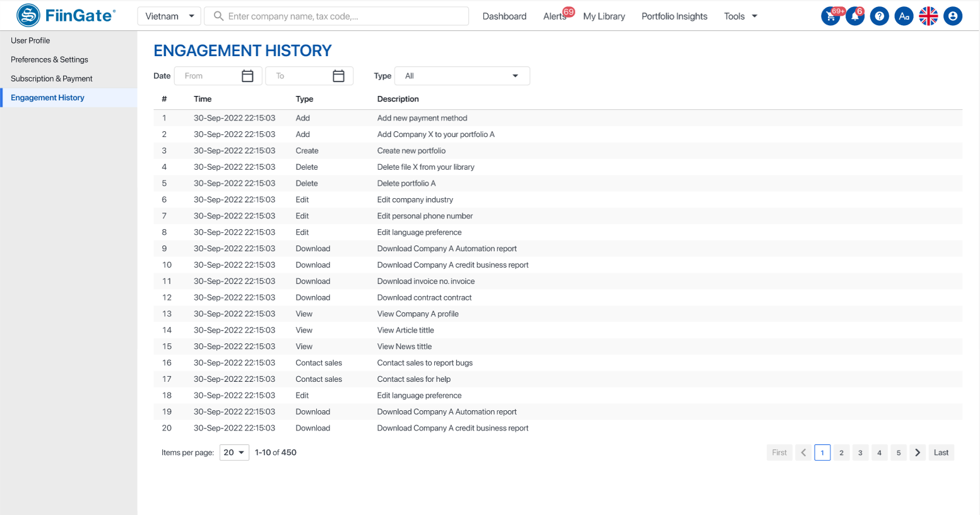Image resolution: width=980 pixels, height=515 pixels.
Task: Open Portfolio Insights from top navigation
Action: 674,16
